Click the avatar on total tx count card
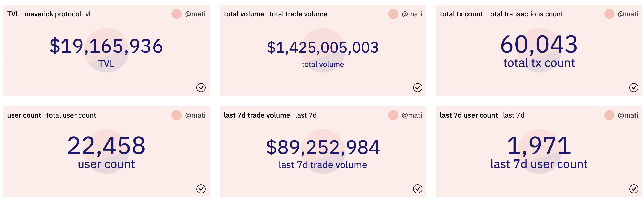The width and height of the screenshot is (644, 200). coord(609,14)
